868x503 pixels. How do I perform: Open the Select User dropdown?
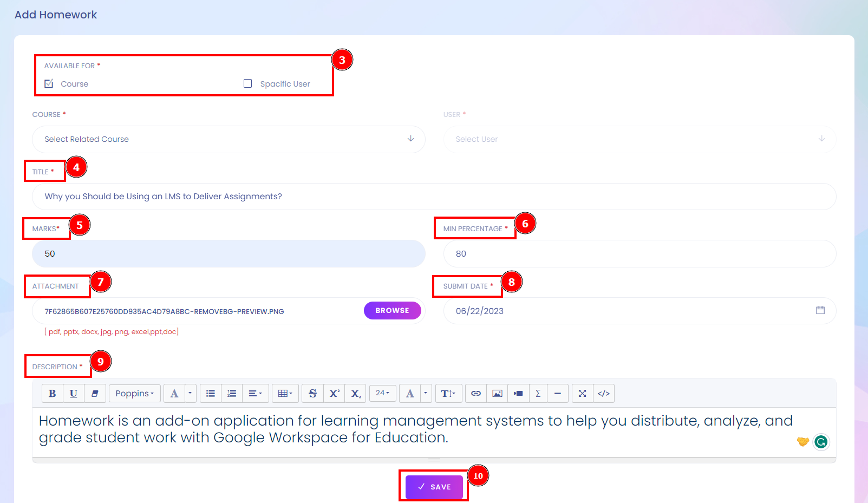coord(639,139)
